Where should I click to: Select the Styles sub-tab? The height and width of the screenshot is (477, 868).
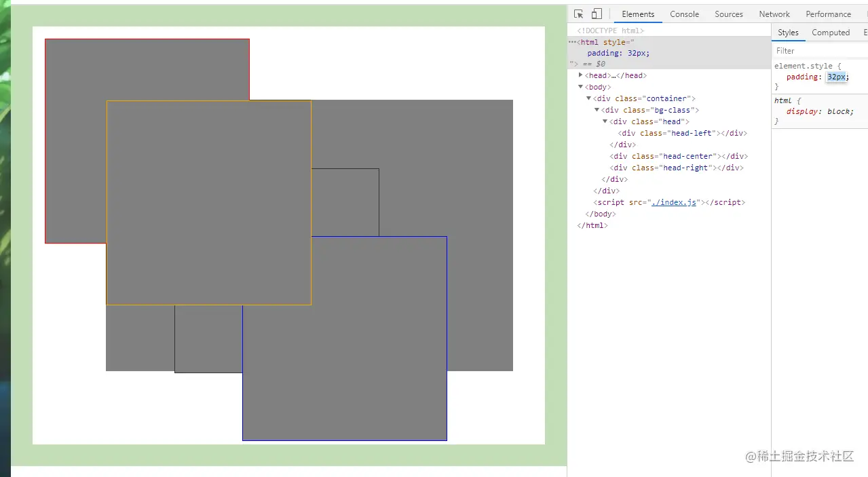(788, 33)
